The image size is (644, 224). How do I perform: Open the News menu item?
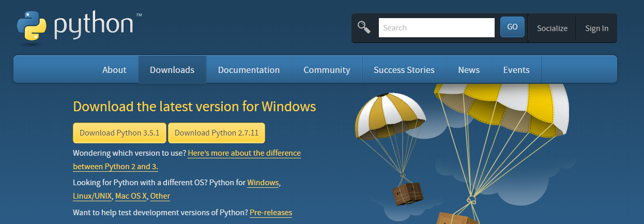coord(469,70)
